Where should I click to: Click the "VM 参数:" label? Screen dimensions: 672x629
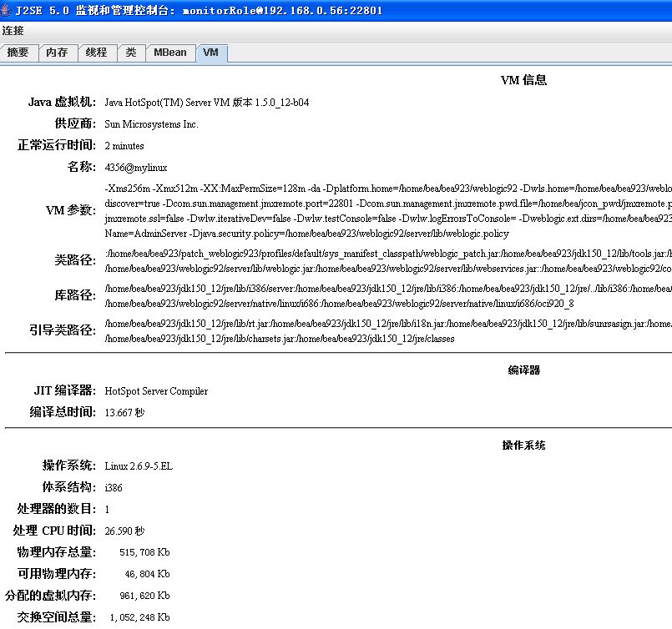[71, 210]
